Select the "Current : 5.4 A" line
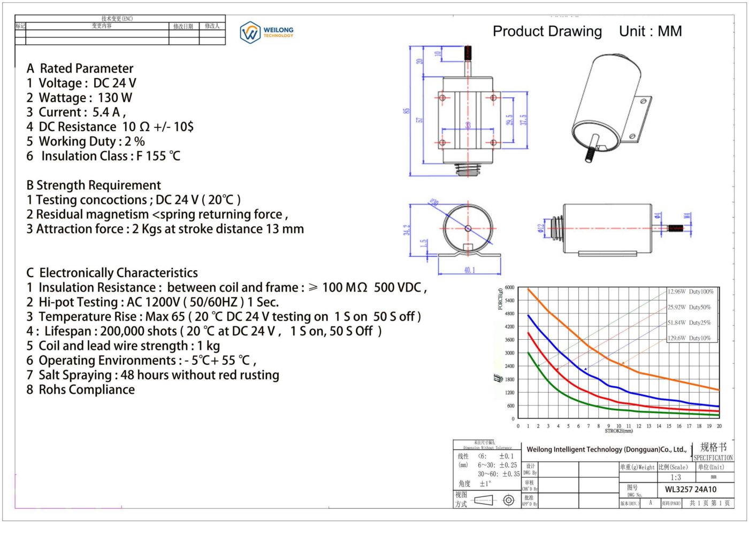Screen dimensions: 756x535 [x=77, y=112]
